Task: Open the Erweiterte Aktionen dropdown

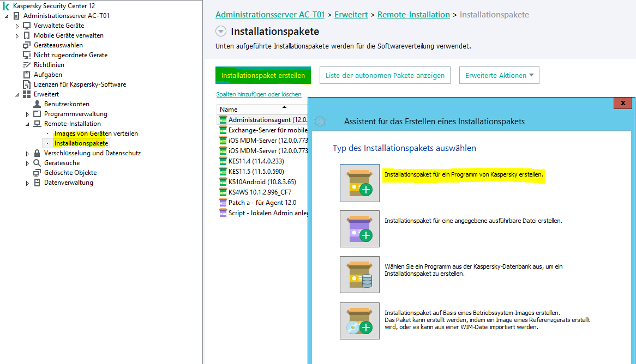Action: (499, 76)
